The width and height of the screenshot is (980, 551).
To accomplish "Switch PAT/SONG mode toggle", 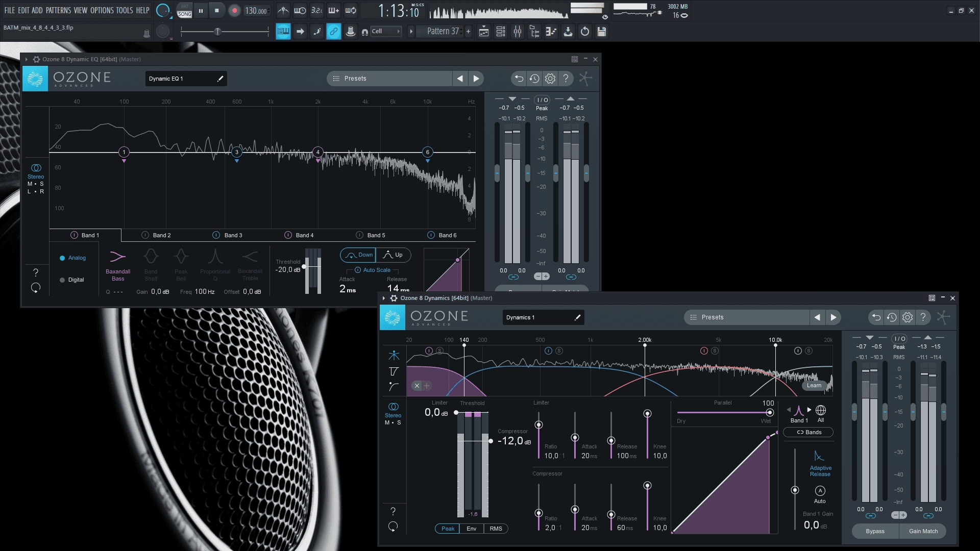I will point(184,10).
